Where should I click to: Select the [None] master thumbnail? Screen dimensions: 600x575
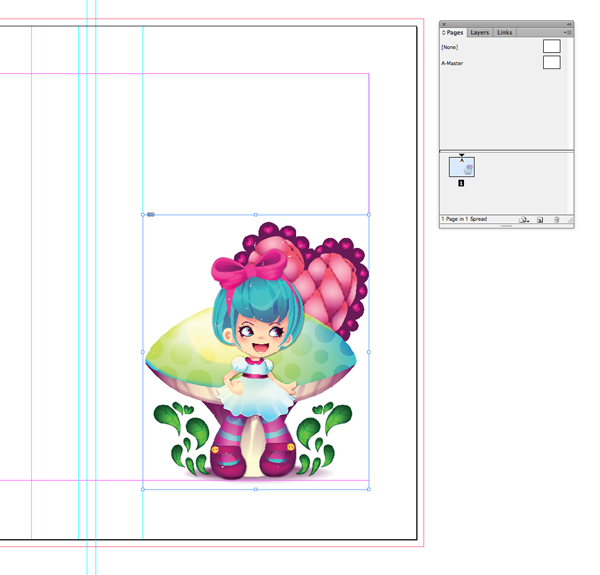551,46
